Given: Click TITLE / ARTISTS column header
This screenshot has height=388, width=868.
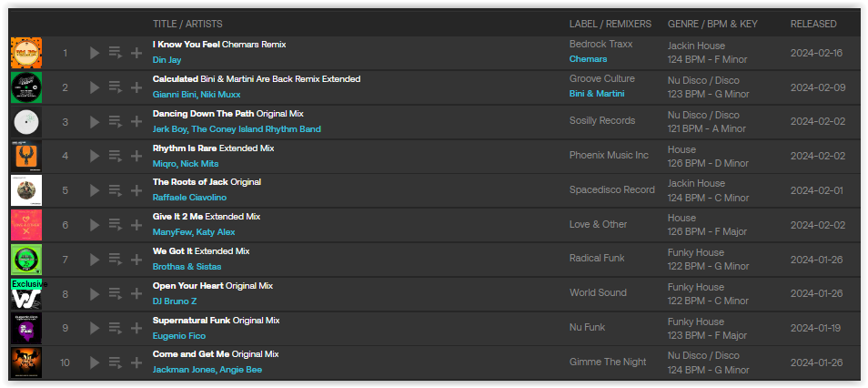Looking at the screenshot, I should pos(187,24).
